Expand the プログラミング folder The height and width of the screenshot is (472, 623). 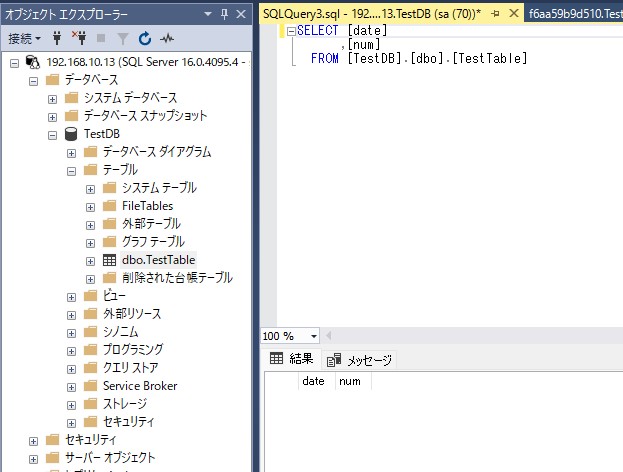pos(72,351)
